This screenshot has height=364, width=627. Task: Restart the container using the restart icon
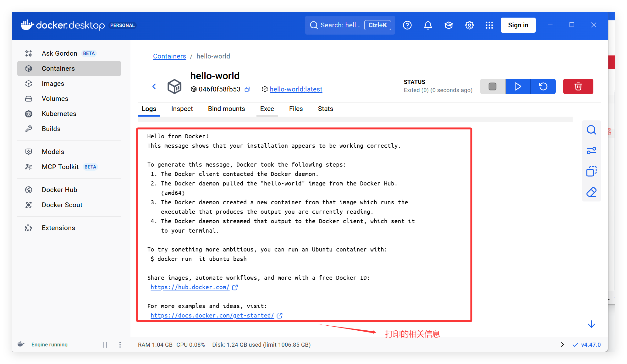(x=543, y=86)
